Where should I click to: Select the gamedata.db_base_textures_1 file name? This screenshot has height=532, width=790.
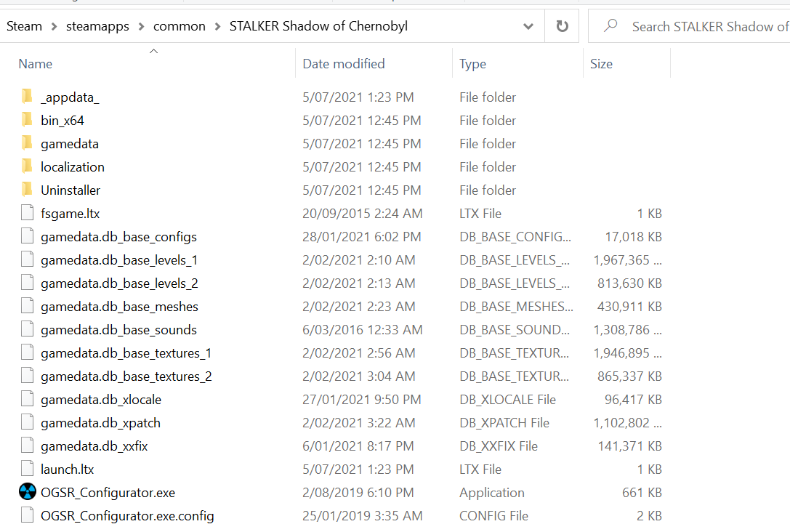(x=126, y=353)
